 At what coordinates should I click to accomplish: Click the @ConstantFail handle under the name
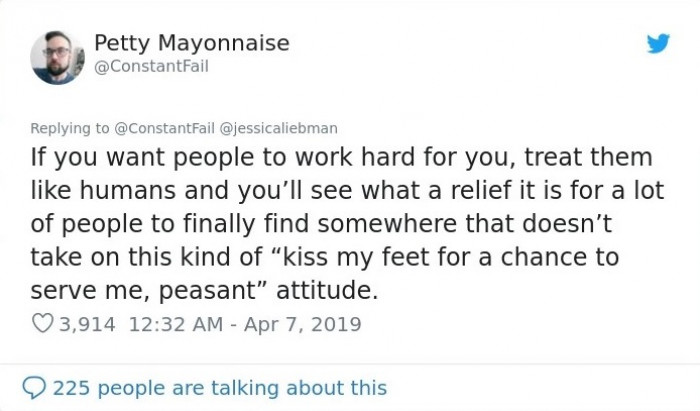(150, 67)
